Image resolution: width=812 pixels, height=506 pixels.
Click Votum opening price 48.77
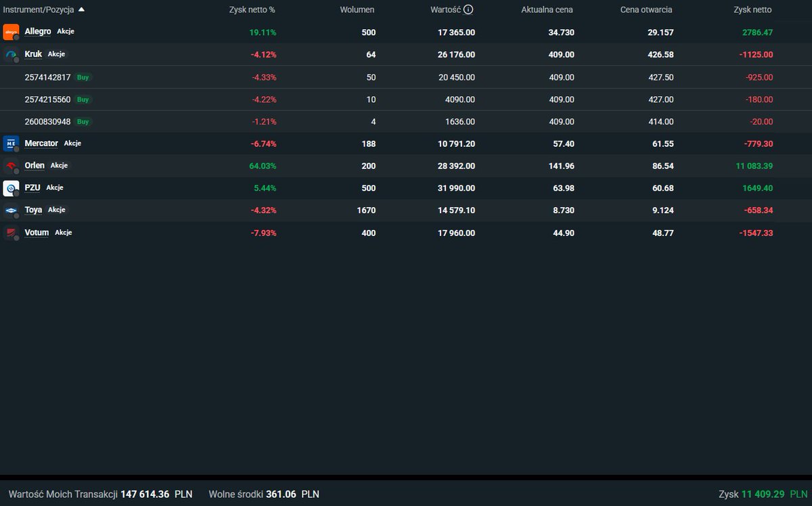(x=662, y=233)
